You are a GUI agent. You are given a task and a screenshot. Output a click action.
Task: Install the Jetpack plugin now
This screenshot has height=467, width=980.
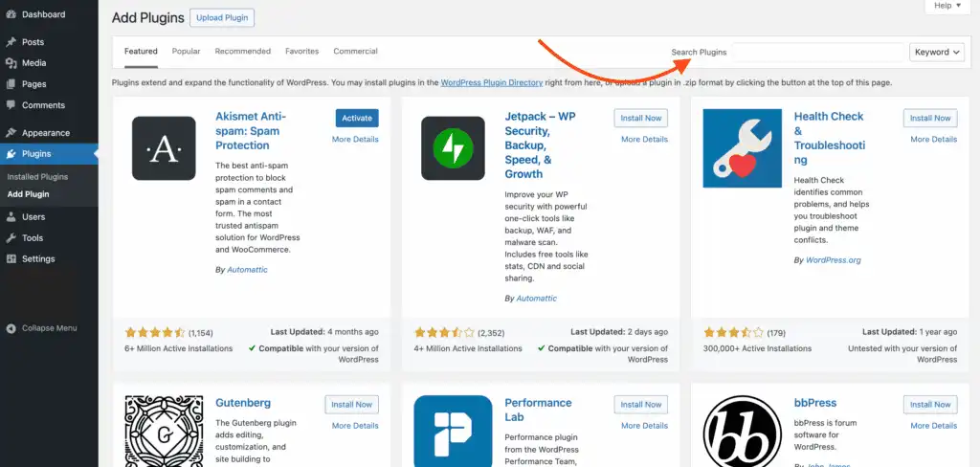[640, 118]
